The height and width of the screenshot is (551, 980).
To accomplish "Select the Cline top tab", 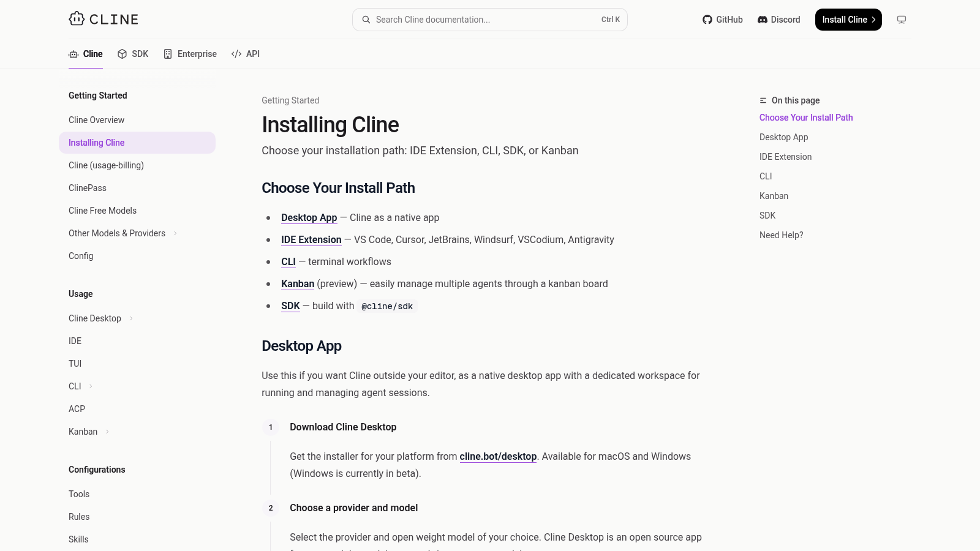I will point(86,54).
